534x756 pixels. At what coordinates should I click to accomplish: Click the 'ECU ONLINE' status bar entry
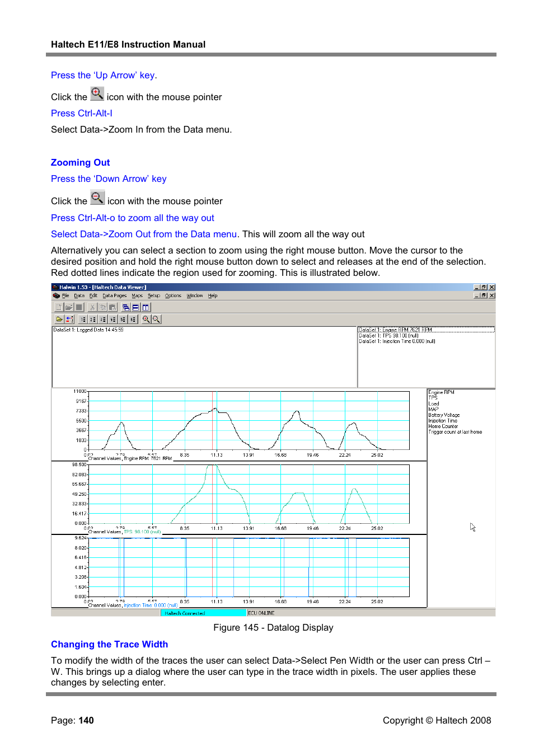click(261, 613)
